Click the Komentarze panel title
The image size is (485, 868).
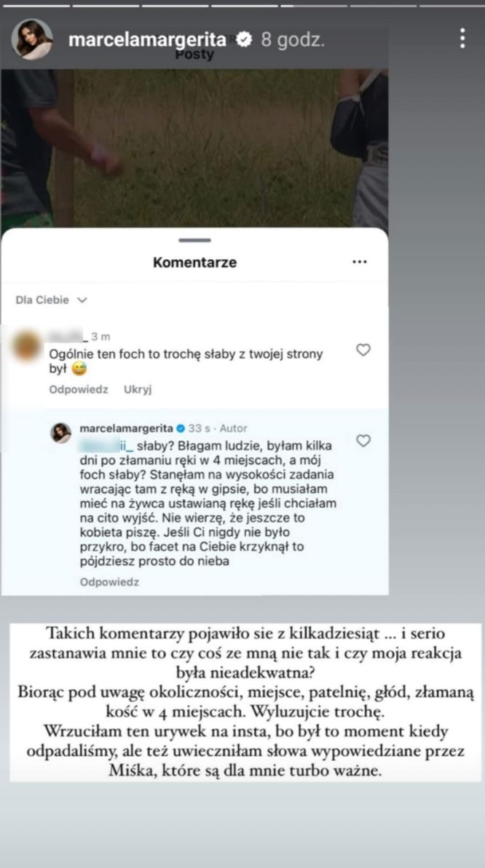(194, 263)
